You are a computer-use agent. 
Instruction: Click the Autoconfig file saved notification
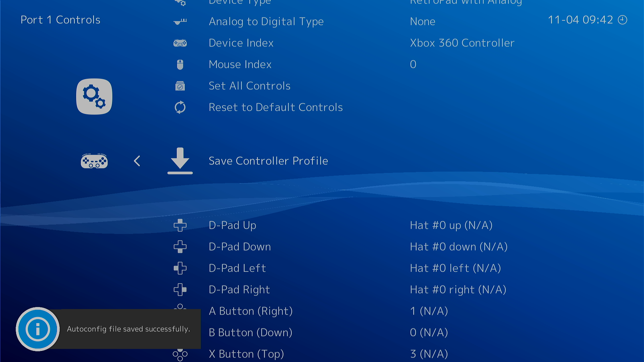(x=129, y=329)
